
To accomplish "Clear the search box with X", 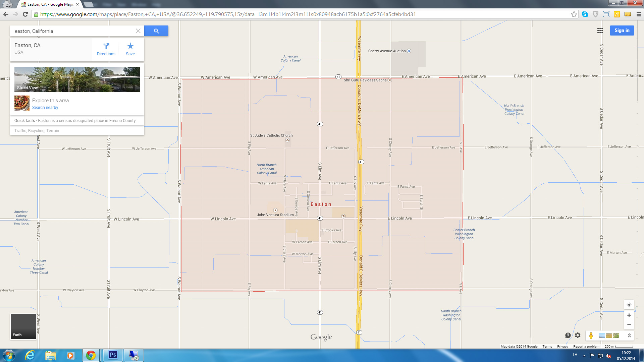I will tap(138, 31).
